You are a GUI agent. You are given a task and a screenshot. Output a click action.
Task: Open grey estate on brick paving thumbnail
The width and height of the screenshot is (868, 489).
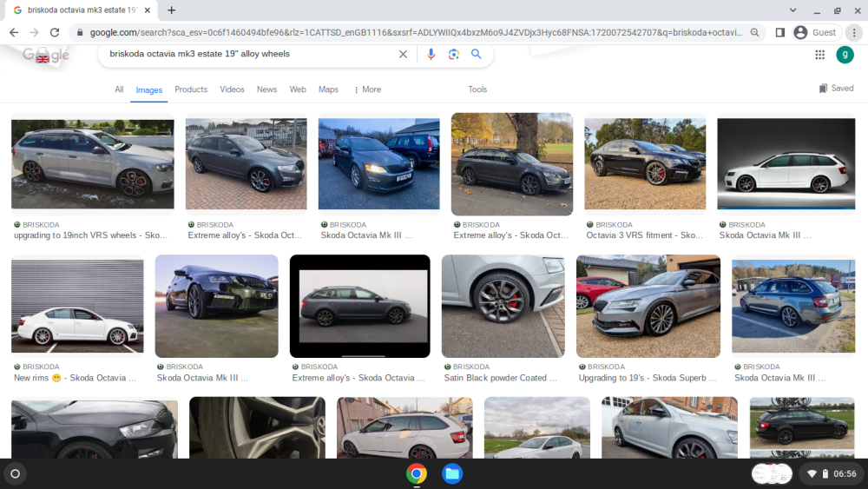point(246,164)
